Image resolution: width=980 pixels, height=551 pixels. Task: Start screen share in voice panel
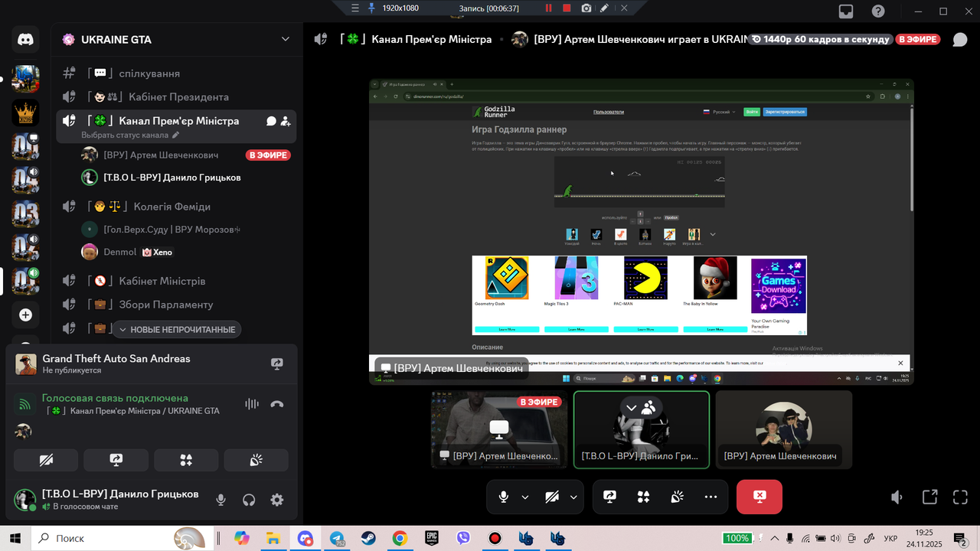(116, 460)
